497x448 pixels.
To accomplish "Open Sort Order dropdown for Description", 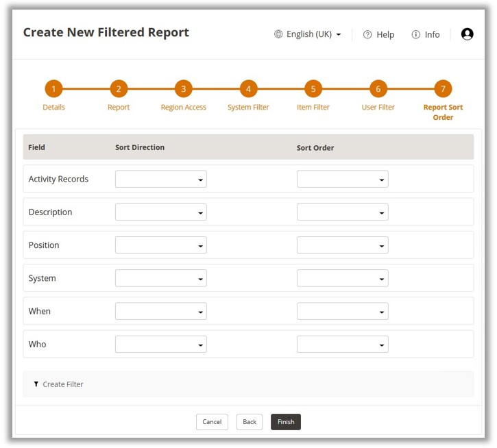I will pos(342,212).
